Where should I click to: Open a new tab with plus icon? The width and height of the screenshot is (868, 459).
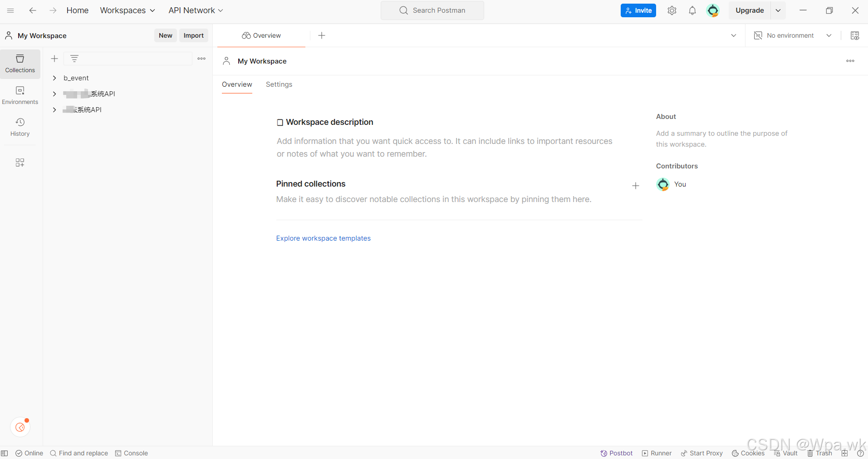click(322, 35)
